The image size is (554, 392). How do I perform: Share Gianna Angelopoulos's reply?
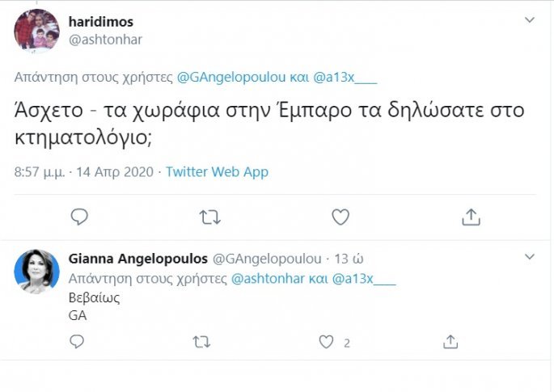pyautogui.click(x=452, y=342)
